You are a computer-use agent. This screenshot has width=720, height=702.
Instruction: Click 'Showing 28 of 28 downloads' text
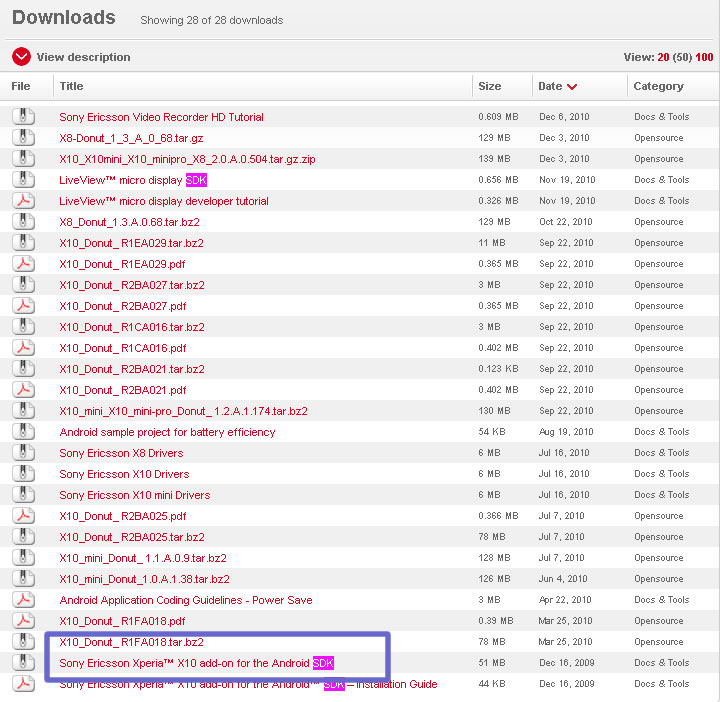pos(212,20)
